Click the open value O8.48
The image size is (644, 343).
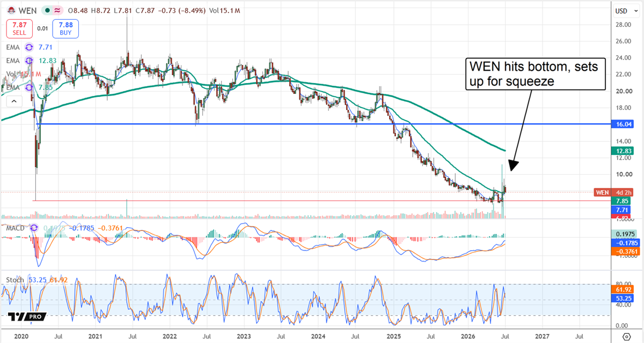point(77,10)
